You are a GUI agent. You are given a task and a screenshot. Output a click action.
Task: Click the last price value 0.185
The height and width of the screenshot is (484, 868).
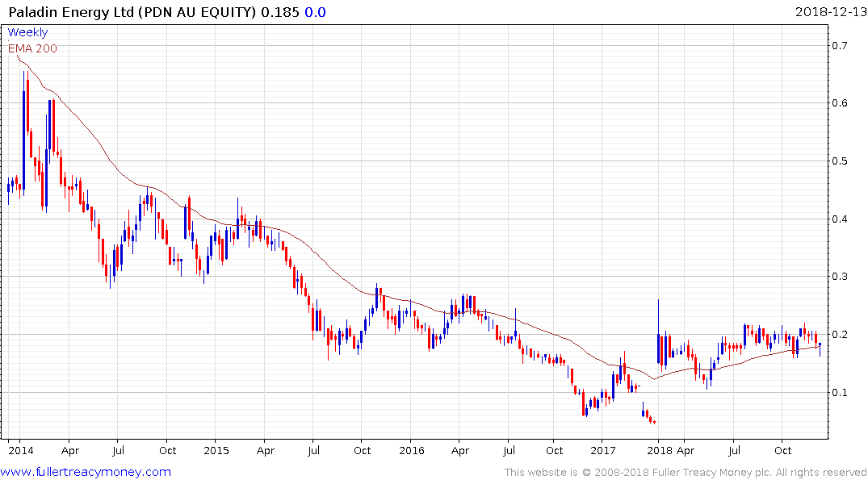tap(280, 12)
